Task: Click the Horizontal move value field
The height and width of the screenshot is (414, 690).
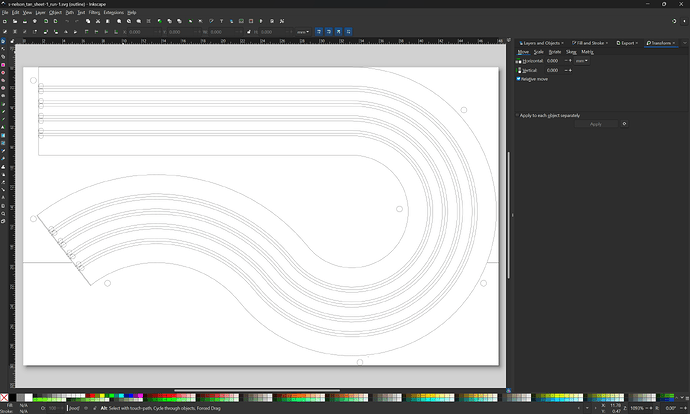Action: 553,61
